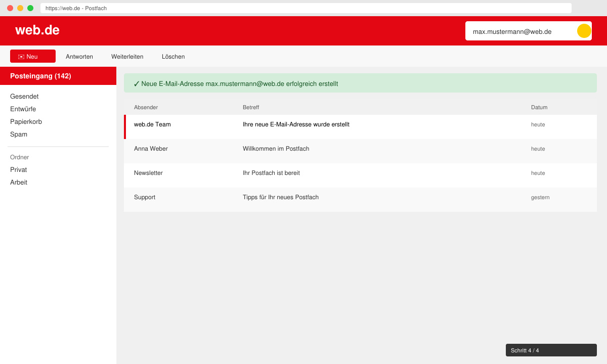Screen dimensions: 607x364
Task: Open the Gesendet folder
Action: click(x=24, y=97)
